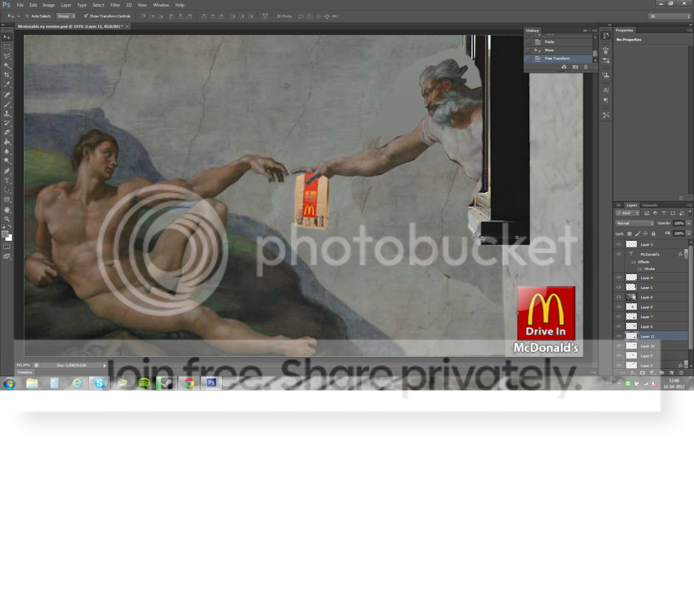
Task: Select Free Transform history state
Action: coord(558,58)
